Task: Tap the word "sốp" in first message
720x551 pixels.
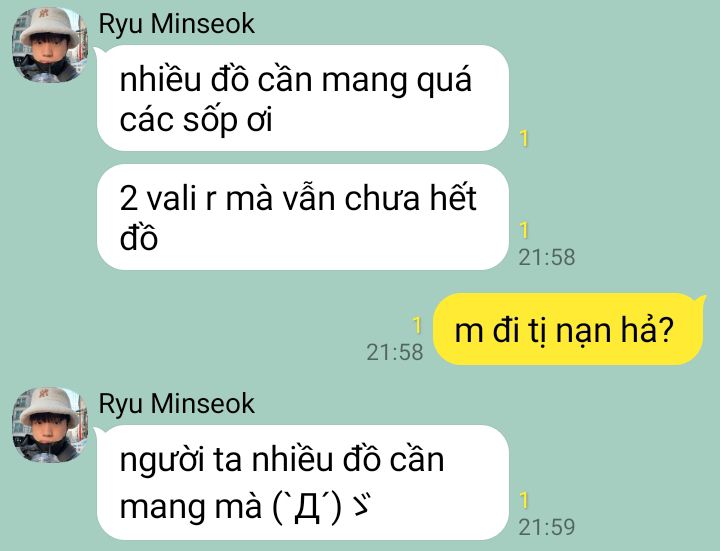Action: click(210, 121)
